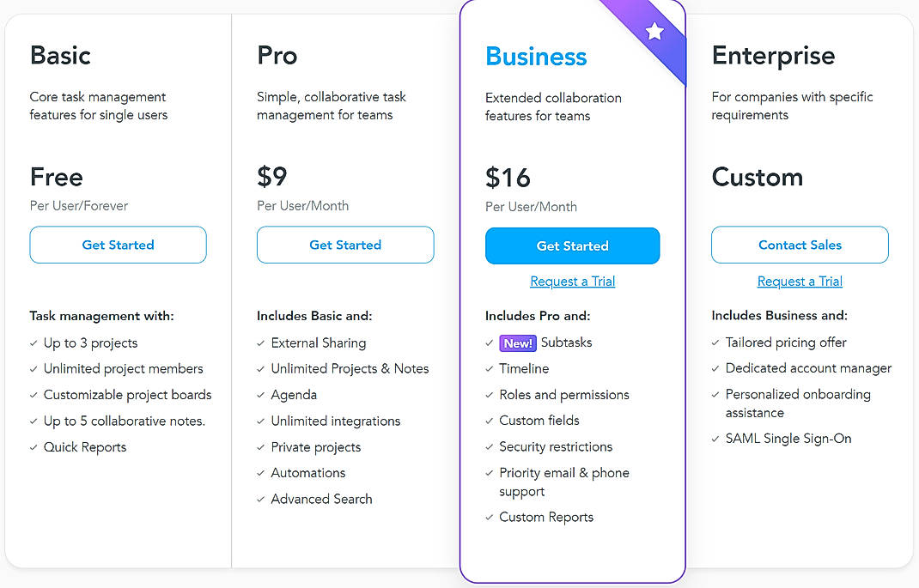Viewport: 919px width, 588px height.
Task: Select the Roles and permissions feature
Action: click(x=564, y=395)
